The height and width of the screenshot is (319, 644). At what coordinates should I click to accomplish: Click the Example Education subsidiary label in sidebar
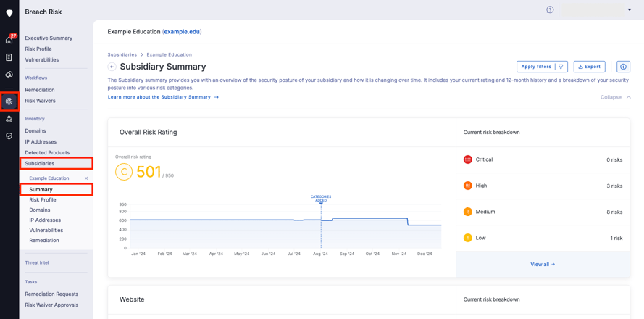[49, 178]
